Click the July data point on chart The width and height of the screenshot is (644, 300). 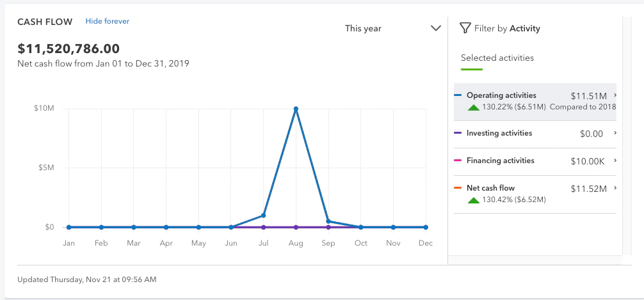point(263,216)
